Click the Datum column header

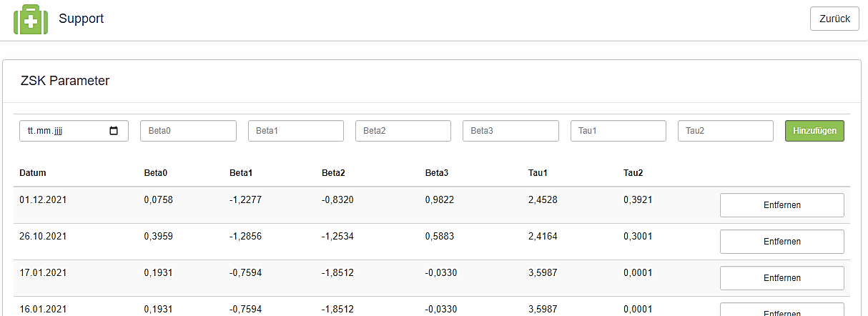(33, 173)
